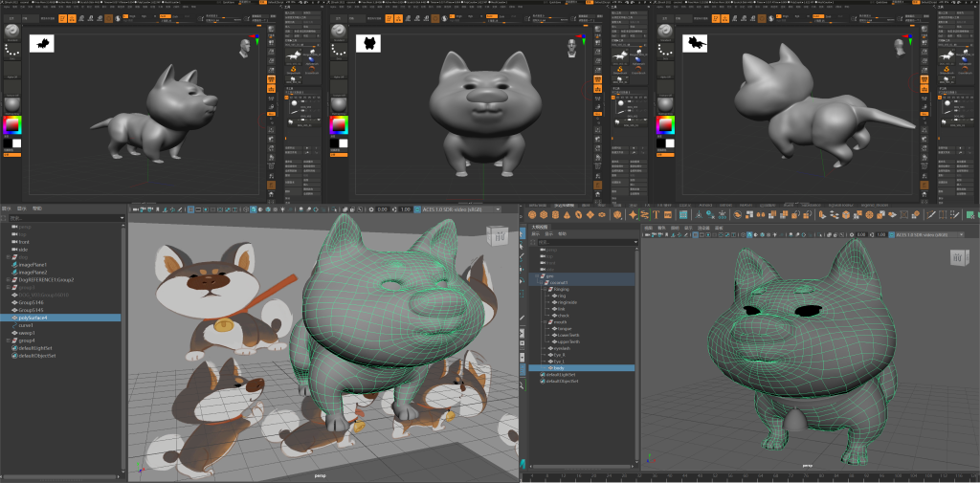The height and width of the screenshot is (483, 980).
Task: Pick a hue in left ZBrush color picker
Action: pyautogui.click(x=11, y=125)
